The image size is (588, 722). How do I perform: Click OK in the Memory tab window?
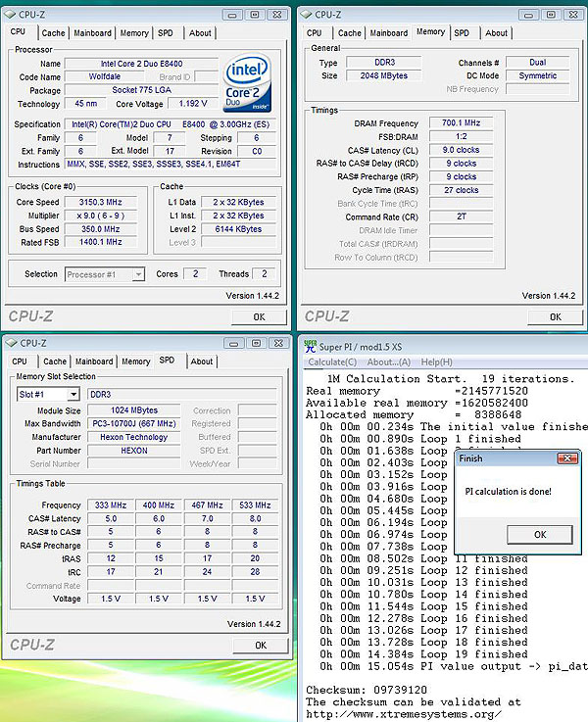[556, 316]
